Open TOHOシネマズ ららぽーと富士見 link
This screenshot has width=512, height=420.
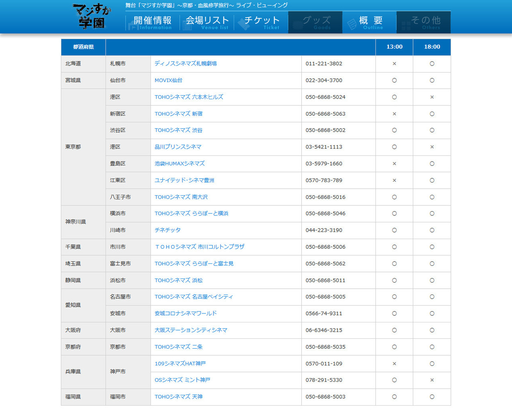pyautogui.click(x=194, y=263)
